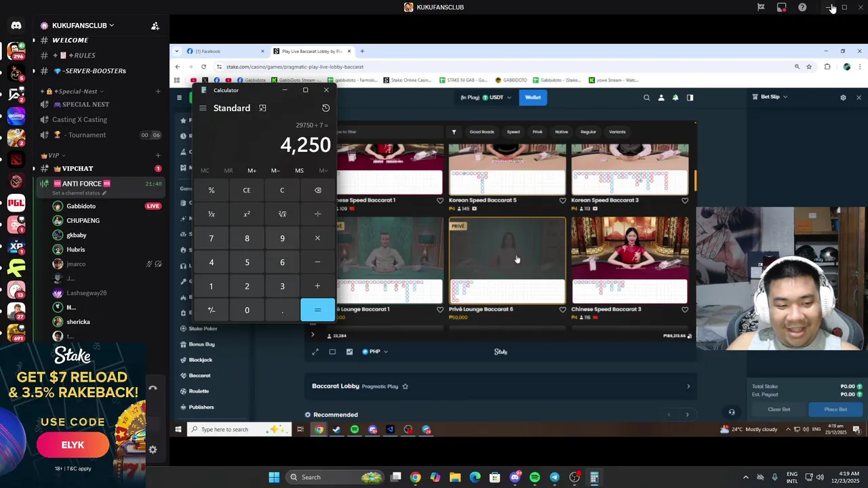Click the Chrome address bar URL

pos(295,66)
